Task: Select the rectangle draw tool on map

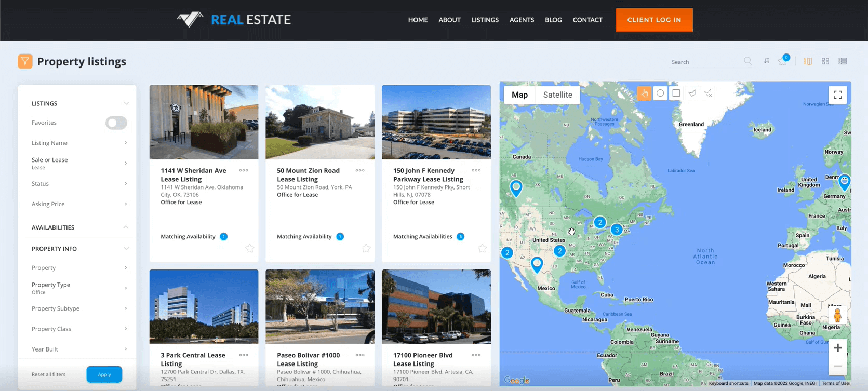Action: tap(676, 93)
